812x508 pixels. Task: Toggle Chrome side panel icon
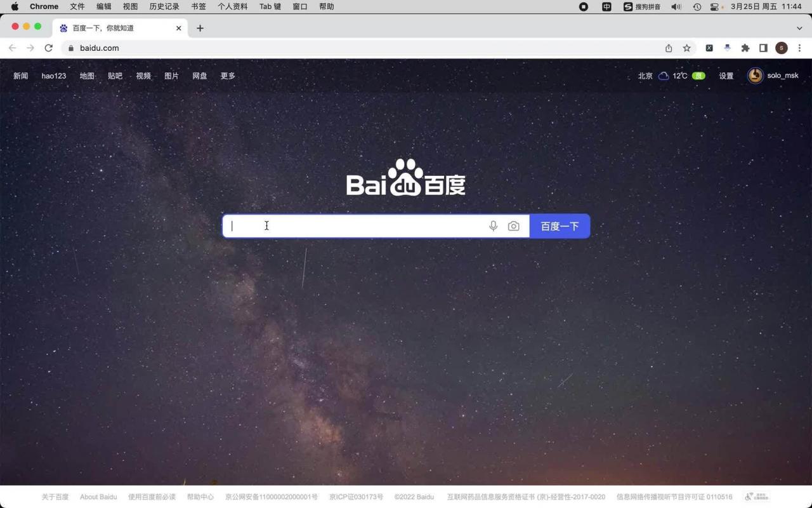(763, 48)
